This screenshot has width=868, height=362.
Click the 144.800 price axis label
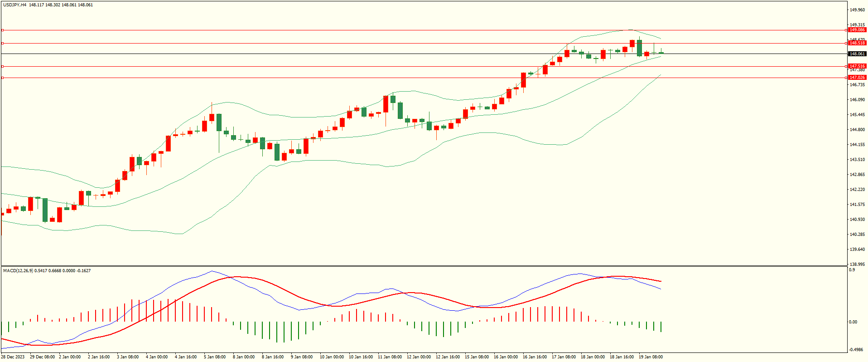tap(857, 130)
